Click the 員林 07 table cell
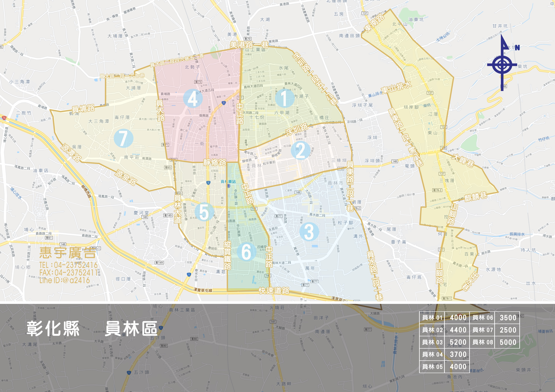Screen dimensions: 555x392 (x=482, y=330)
